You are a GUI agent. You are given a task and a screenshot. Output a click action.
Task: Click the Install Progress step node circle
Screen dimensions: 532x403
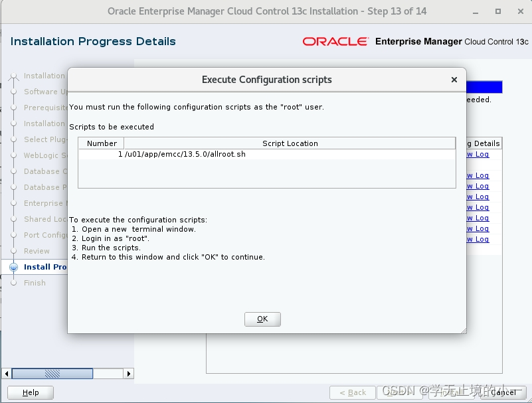pyautogui.click(x=13, y=267)
